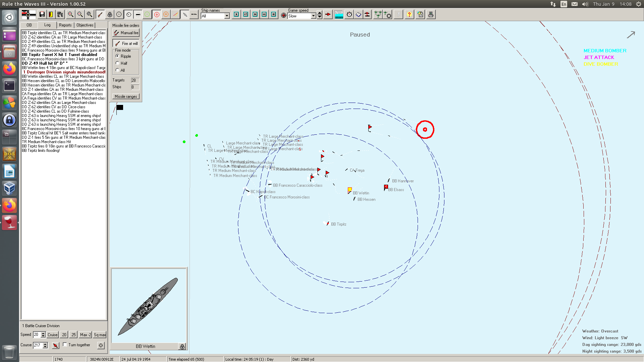Screen dimensions: 644x362
Task: Click the advance five turns button
Action: [x=246, y=14]
